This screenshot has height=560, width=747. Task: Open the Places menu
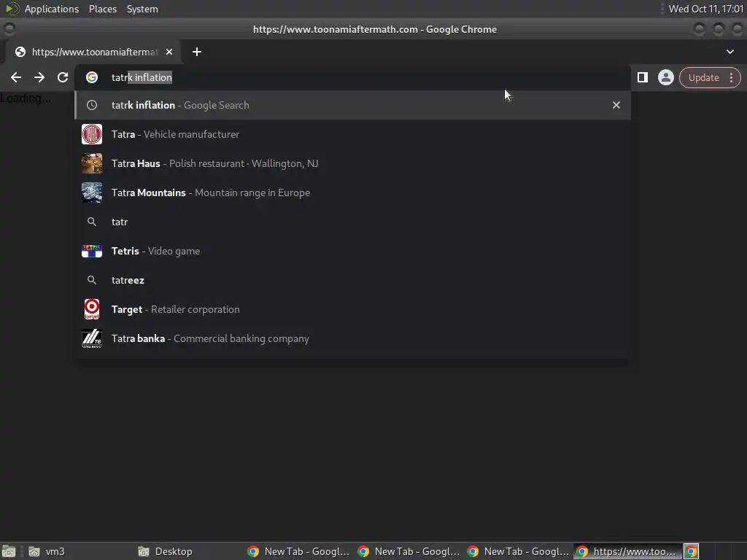[x=102, y=9]
